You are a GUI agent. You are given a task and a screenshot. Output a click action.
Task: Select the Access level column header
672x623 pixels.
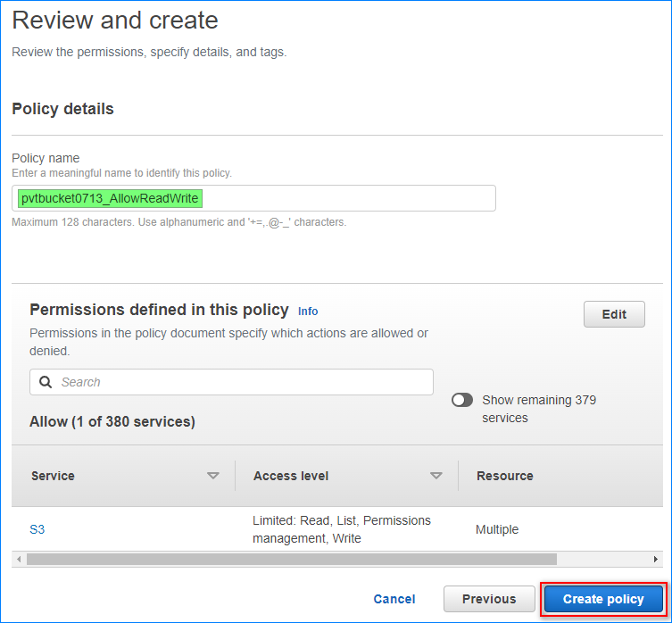pos(291,476)
